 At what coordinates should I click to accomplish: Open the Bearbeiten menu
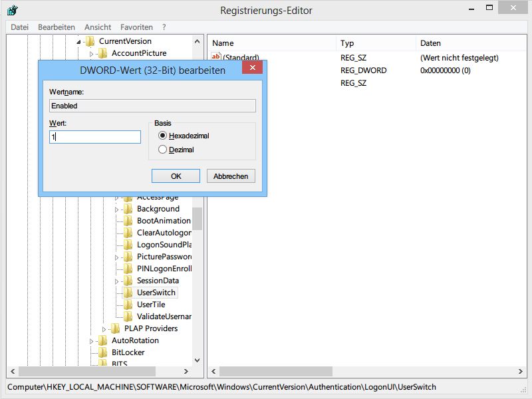click(57, 27)
